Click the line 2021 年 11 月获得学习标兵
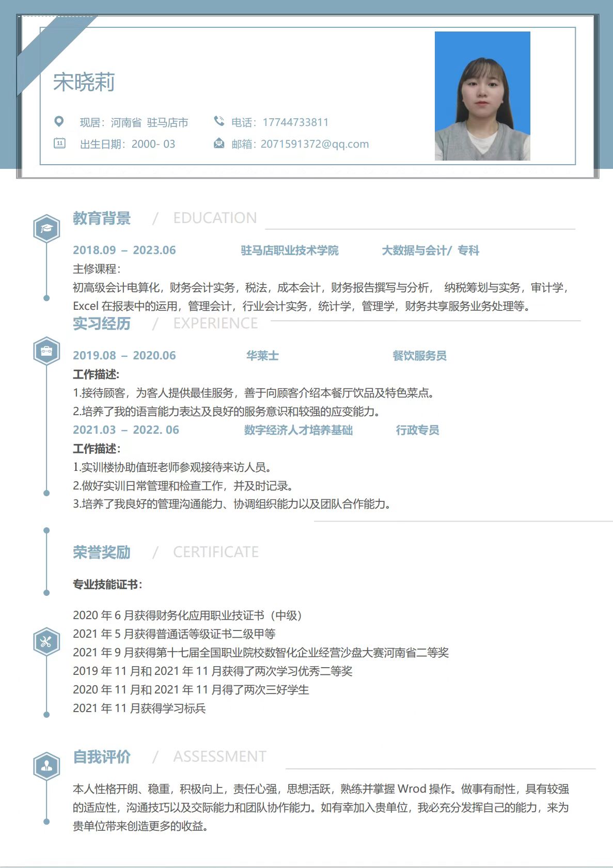Screen dimensions: 613x868 click(x=139, y=708)
